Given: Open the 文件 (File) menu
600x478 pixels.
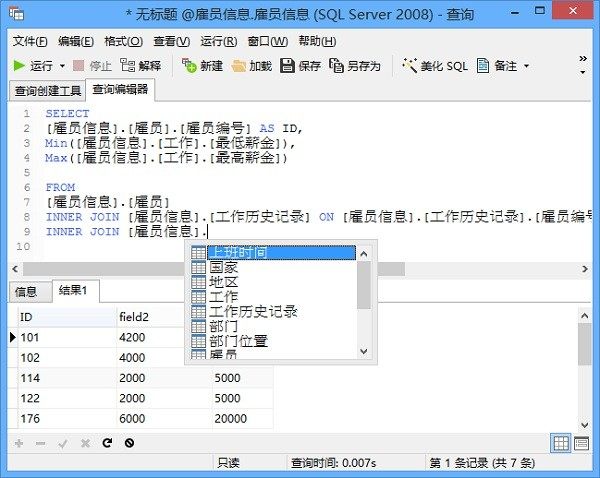Looking at the screenshot, I should tap(30, 41).
